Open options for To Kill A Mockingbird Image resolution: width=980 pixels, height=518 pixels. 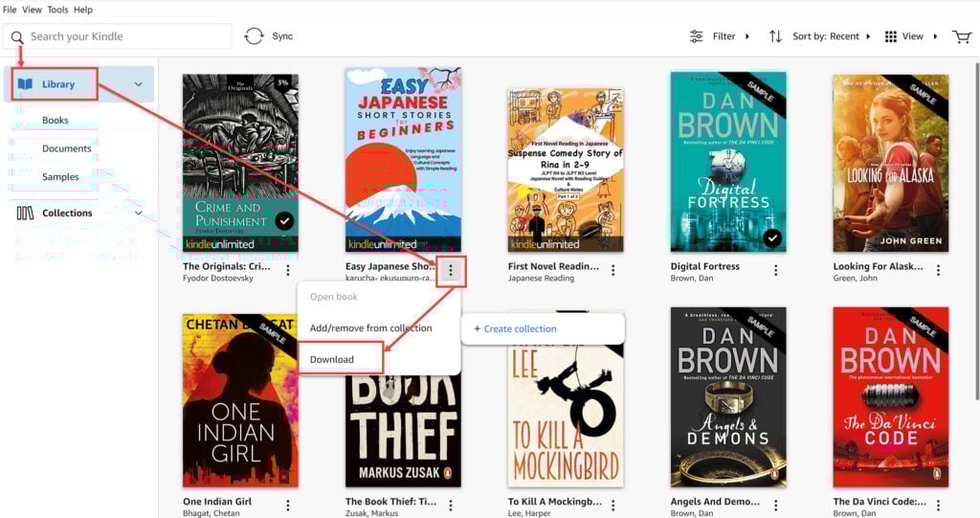click(x=612, y=505)
